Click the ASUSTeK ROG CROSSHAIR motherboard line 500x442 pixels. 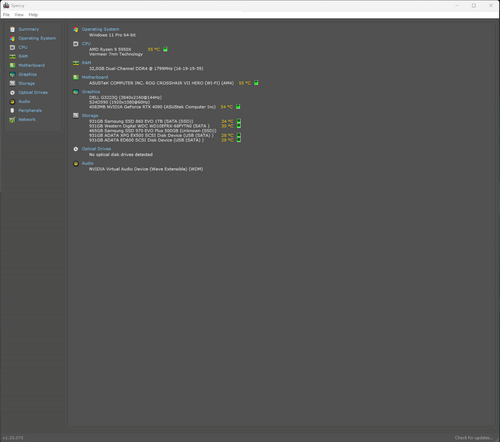tap(161, 83)
